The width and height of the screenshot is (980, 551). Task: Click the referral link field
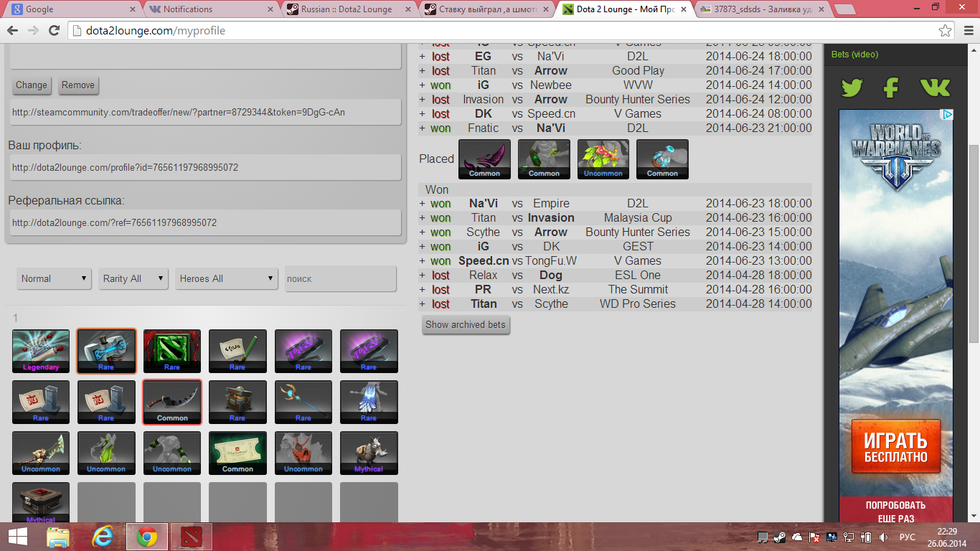[204, 222]
